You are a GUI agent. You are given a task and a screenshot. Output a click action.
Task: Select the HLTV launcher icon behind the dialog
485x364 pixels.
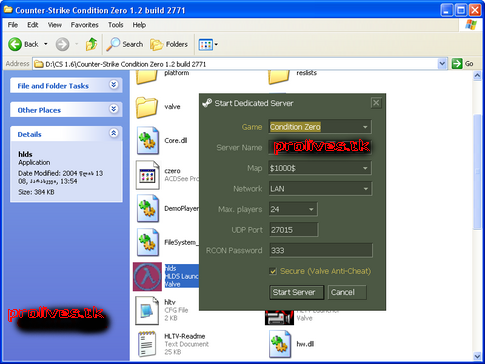(279, 318)
